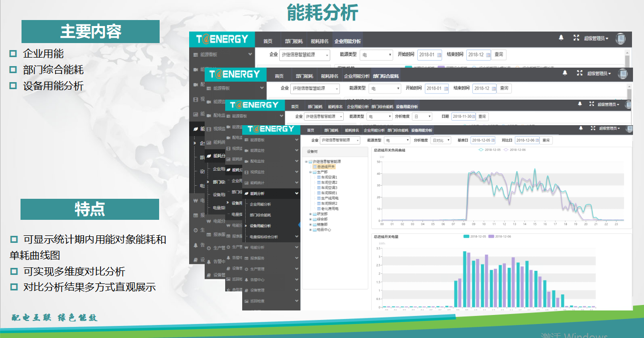The image size is (644, 338).
Task: Click the calendar icon in the 对比日 field
Action: (535, 141)
